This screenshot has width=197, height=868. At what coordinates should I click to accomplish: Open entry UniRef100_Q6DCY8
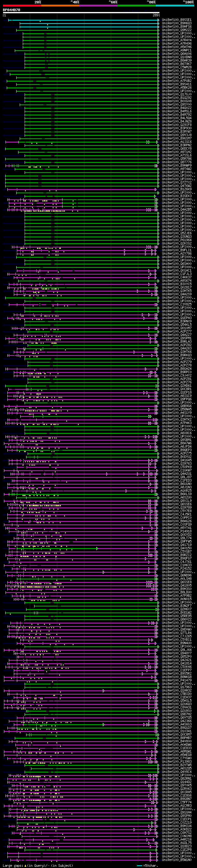[177, 149]
